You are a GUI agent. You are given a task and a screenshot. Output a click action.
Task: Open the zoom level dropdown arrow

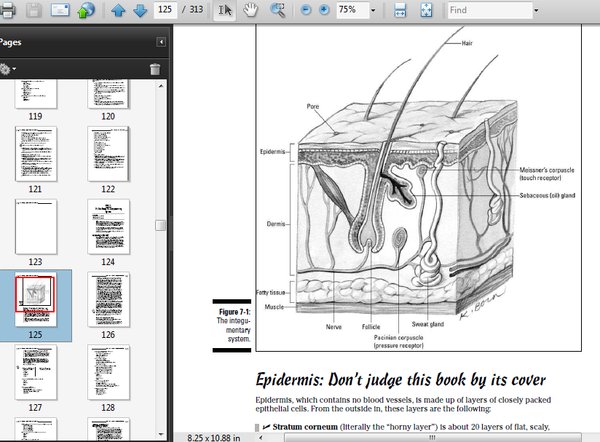pos(373,10)
